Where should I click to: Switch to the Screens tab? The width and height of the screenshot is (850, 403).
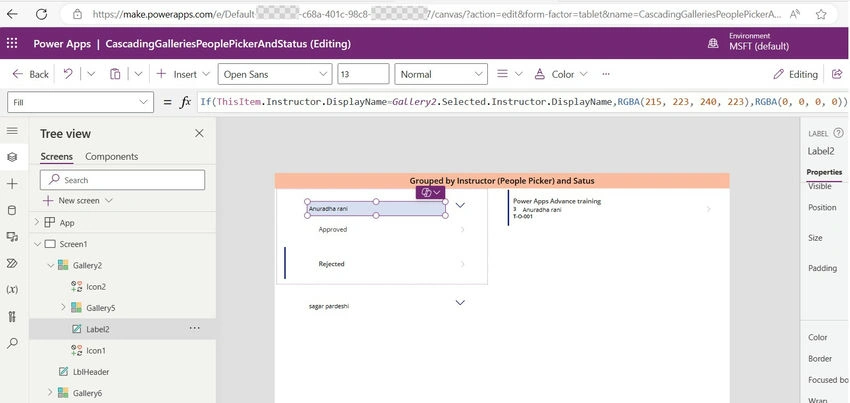click(56, 157)
